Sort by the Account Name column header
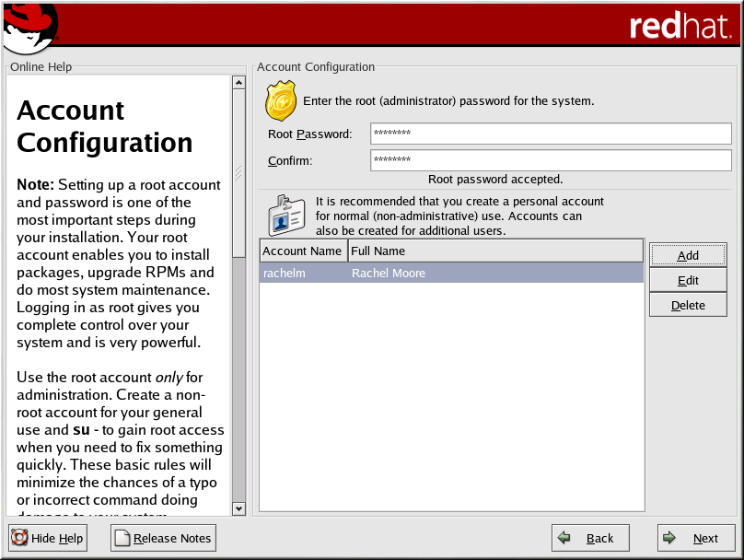This screenshot has height=560, width=744. pos(302,251)
